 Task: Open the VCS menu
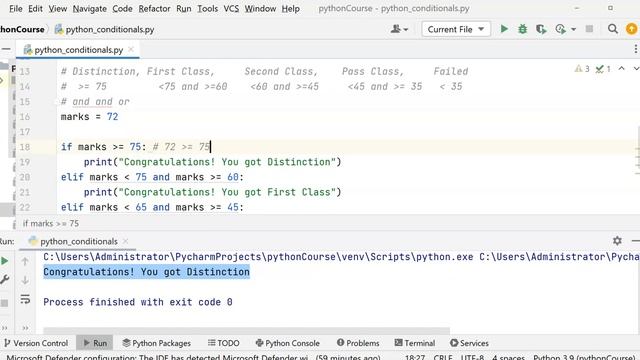pos(231,9)
